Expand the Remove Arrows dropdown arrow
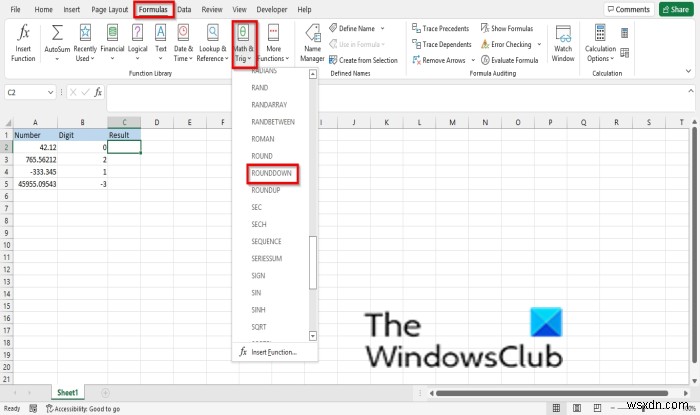This screenshot has height=415, width=700. coord(473,60)
